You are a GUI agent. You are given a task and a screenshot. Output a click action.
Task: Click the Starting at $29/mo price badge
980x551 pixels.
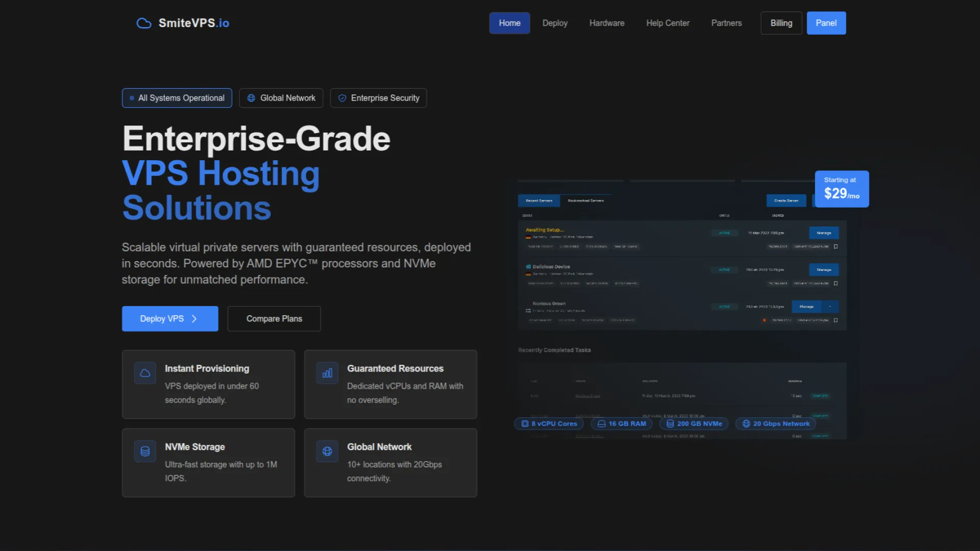pyautogui.click(x=841, y=189)
